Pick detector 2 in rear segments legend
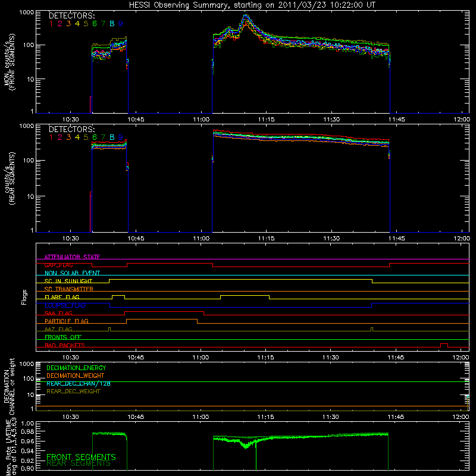This screenshot has width=476, height=476. pos(60,137)
